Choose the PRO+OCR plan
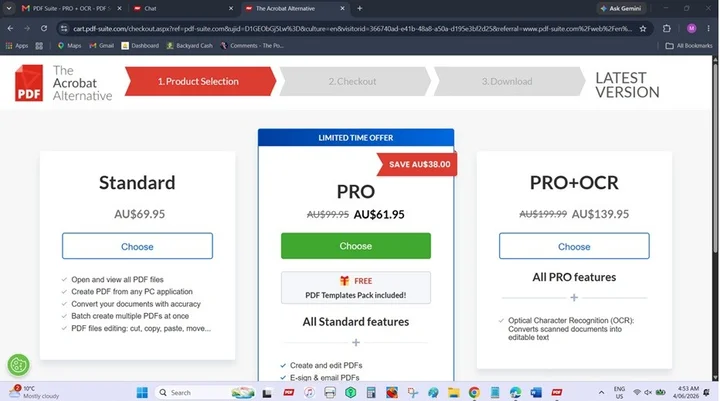The height and width of the screenshot is (401, 720). pyautogui.click(x=574, y=246)
